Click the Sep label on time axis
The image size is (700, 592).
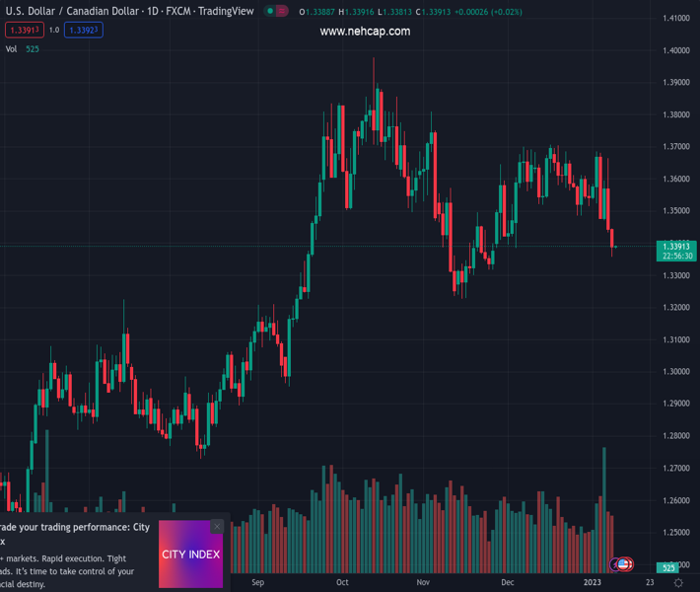click(258, 583)
